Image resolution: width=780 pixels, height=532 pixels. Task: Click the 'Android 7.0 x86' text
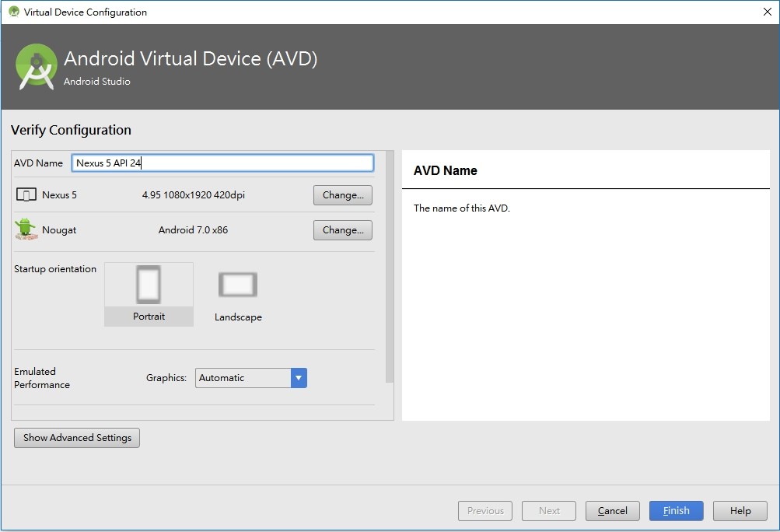(x=193, y=230)
